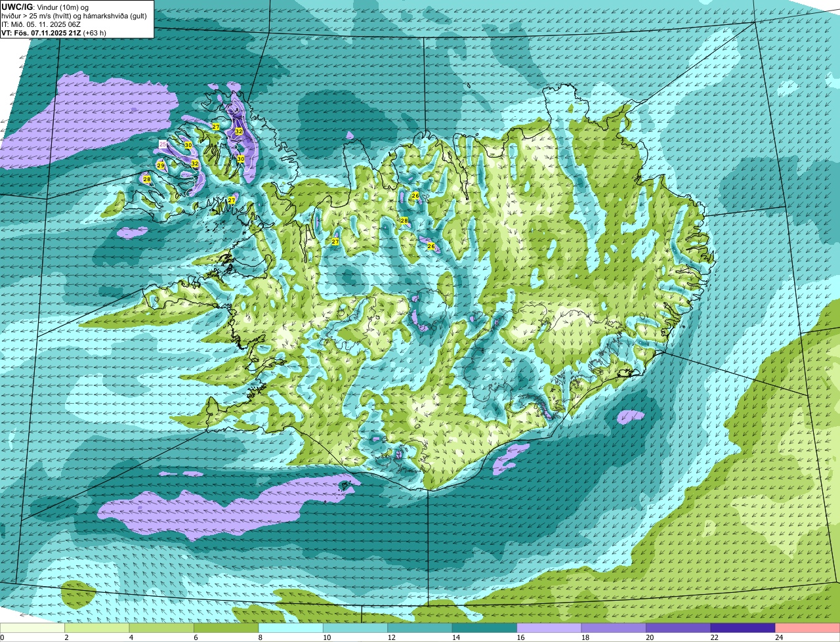Click the 'UWC/IG: Vindur (10m) og' title line
Image resolution: width=840 pixels, height=642 pixels.
pos(45,7)
